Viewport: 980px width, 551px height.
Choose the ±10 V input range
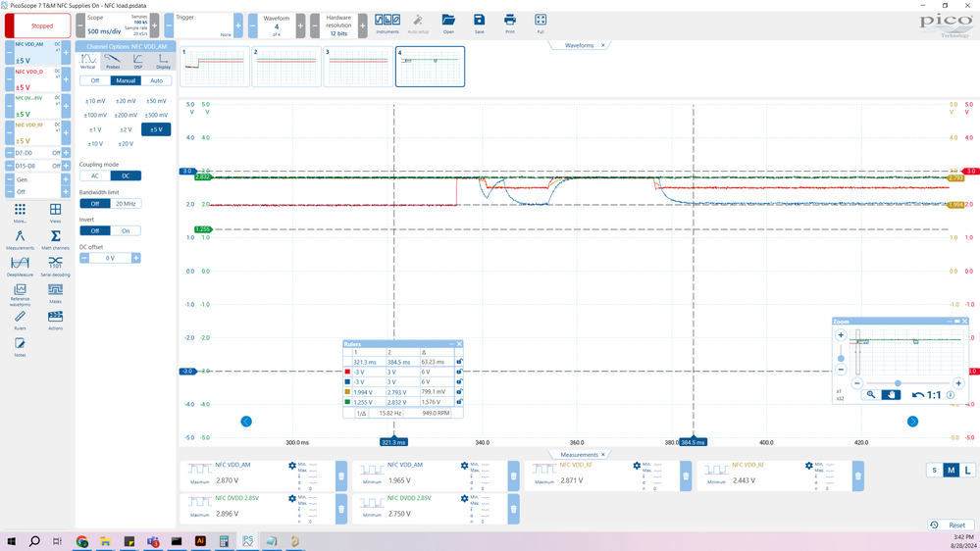tap(95, 144)
